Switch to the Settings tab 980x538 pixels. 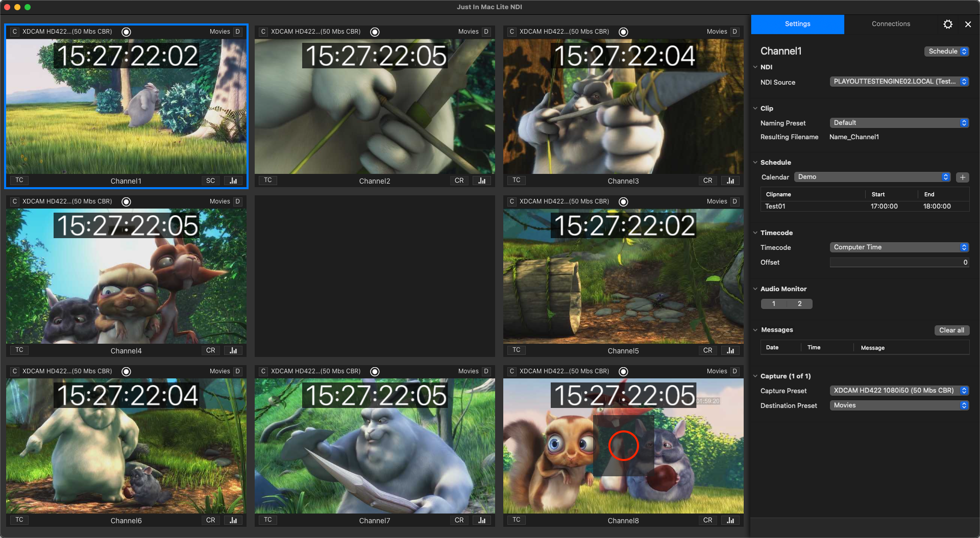(798, 24)
